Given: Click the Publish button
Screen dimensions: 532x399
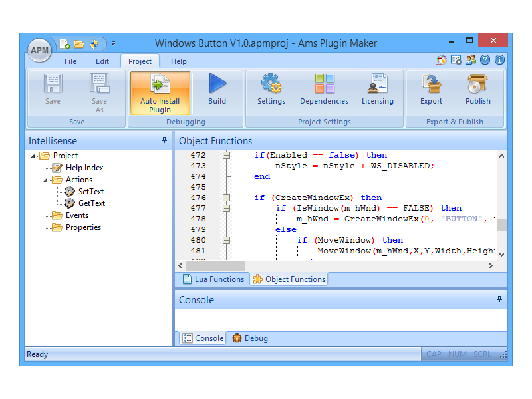Looking at the screenshot, I should [x=477, y=90].
